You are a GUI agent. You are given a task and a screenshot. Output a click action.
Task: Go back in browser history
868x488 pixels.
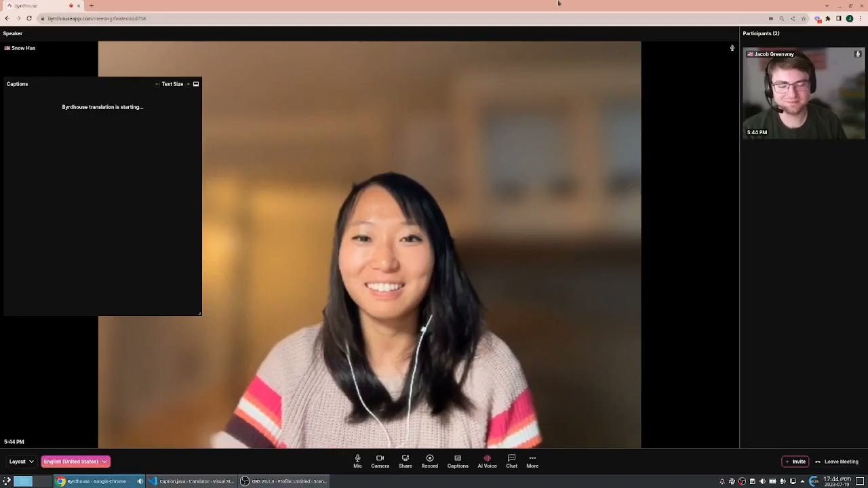click(7, 18)
